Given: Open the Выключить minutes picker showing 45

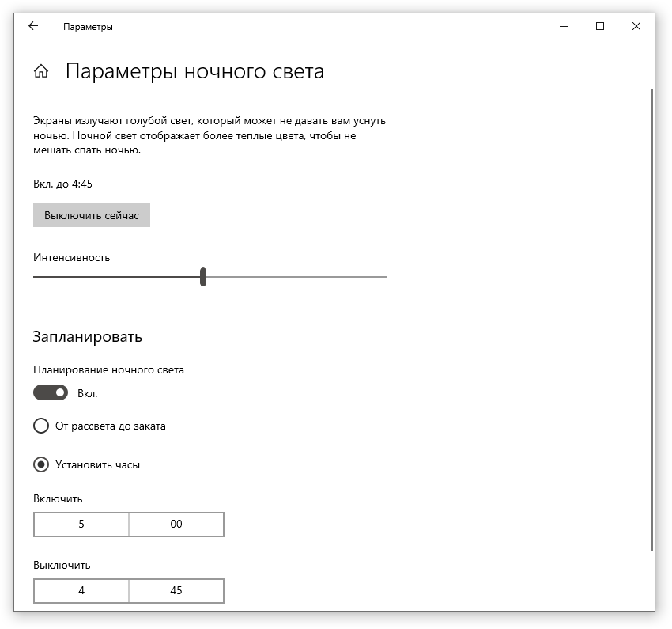Looking at the screenshot, I should point(176,591).
